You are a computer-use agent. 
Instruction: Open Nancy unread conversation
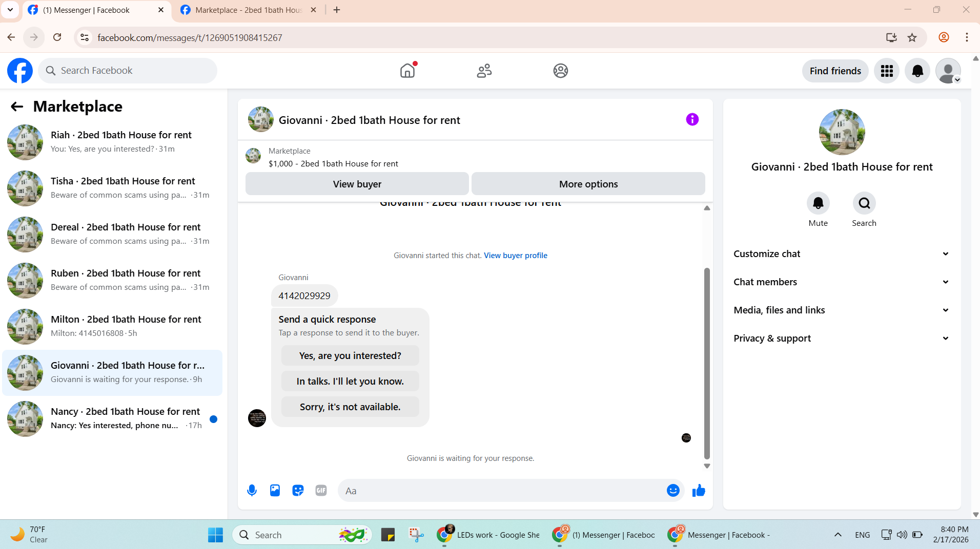[x=112, y=418]
